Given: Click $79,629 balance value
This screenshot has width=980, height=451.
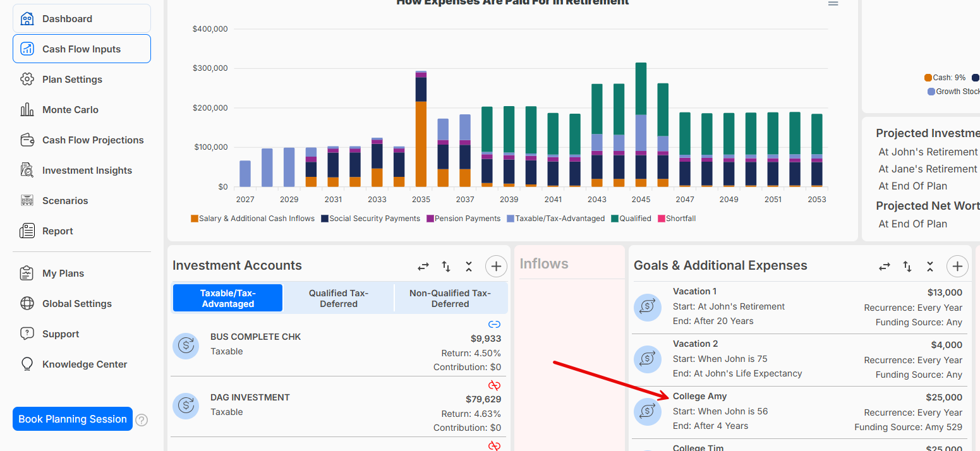Looking at the screenshot, I should point(483,399).
